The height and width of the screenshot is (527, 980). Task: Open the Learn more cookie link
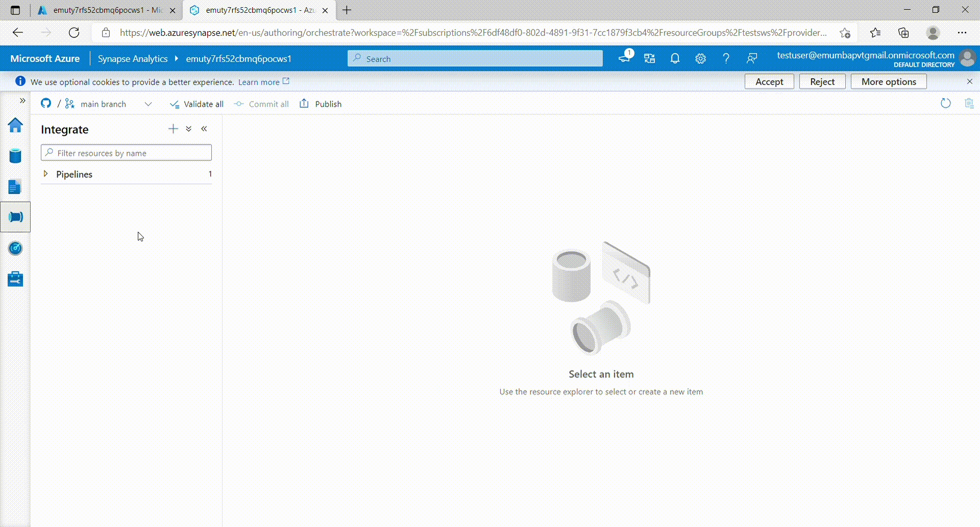[263, 82]
